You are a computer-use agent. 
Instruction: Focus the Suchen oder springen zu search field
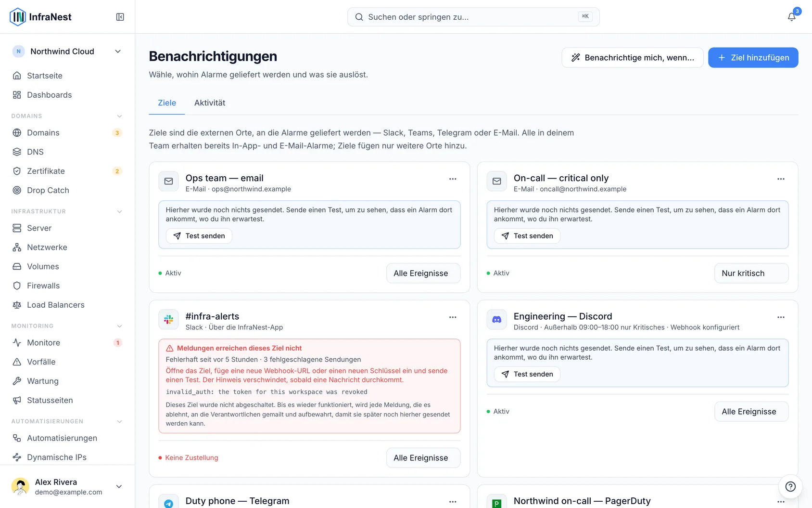coord(473,17)
